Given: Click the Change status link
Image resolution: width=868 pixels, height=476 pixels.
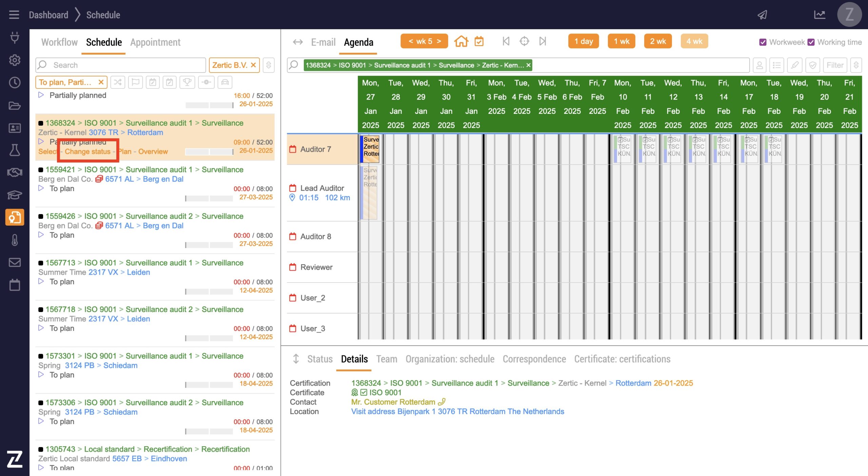Looking at the screenshot, I should 87,151.
